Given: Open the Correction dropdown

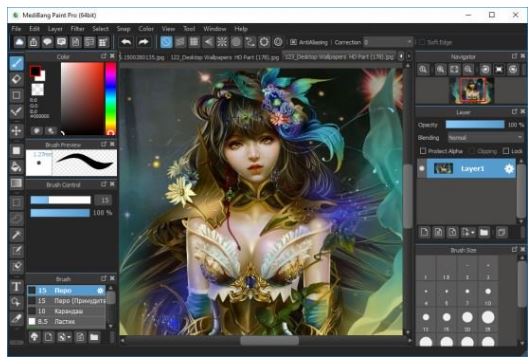Looking at the screenshot, I should click(388, 42).
